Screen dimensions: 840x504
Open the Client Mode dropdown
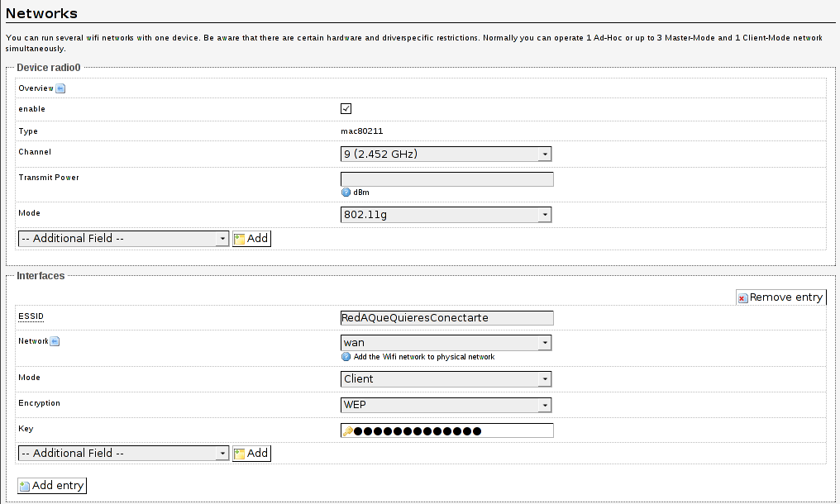(446, 379)
